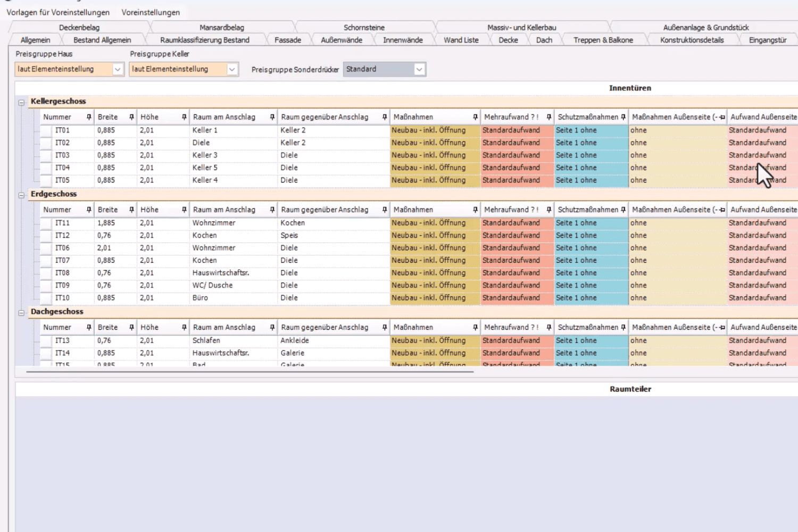Select row box for door IT01

tap(47, 130)
